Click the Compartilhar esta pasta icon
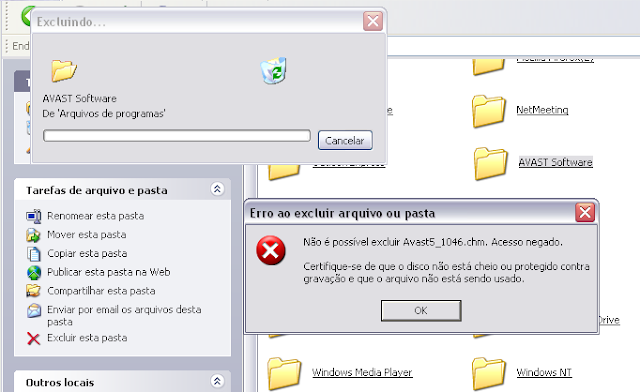Screen dimensions: 640x392 point(33,291)
